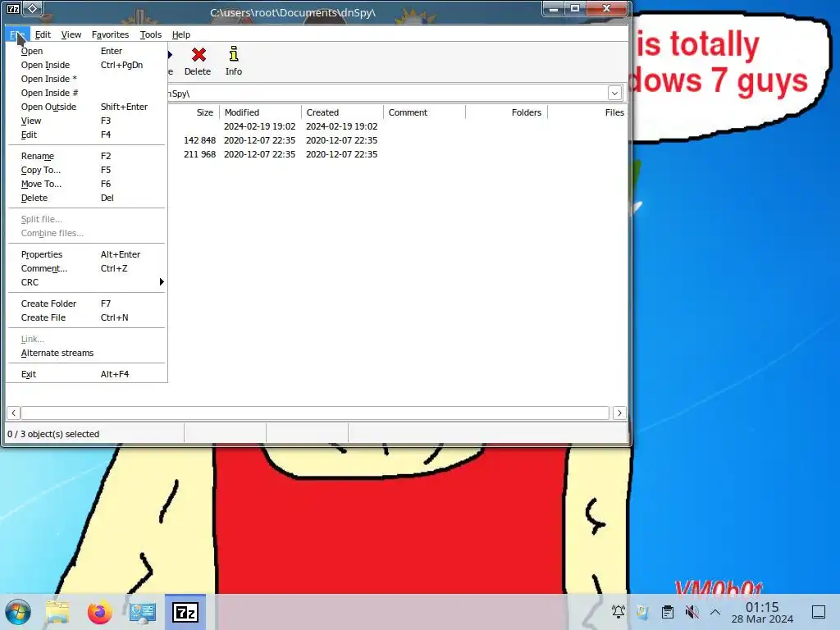
Task: Expand hidden tray icons chevron
Action: (x=715, y=612)
